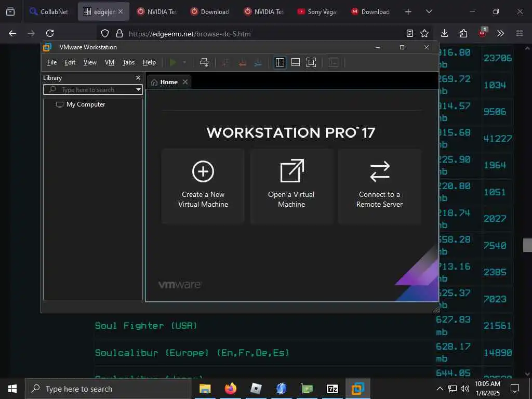
Task: Click the green Power On play button
Action: [x=172, y=62]
